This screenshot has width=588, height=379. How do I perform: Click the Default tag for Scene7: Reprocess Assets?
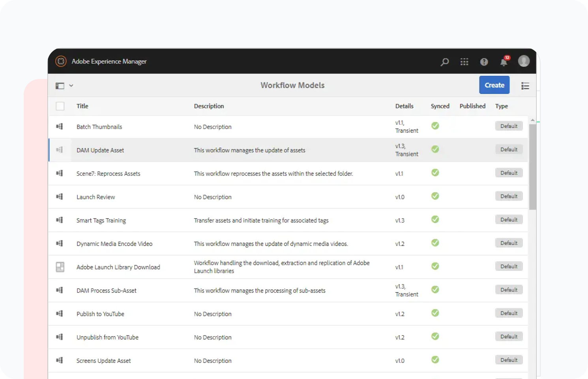509,173
